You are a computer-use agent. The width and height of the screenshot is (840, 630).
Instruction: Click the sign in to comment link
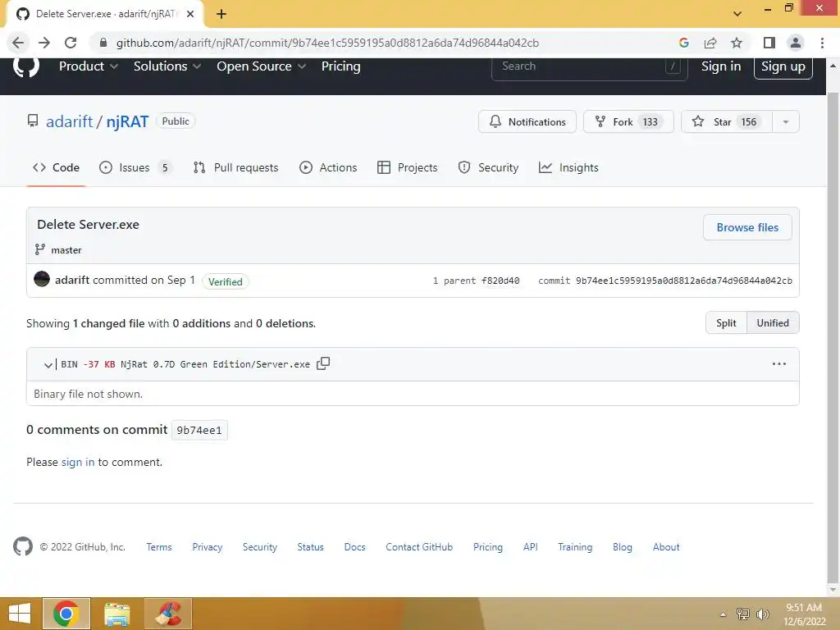(x=78, y=463)
